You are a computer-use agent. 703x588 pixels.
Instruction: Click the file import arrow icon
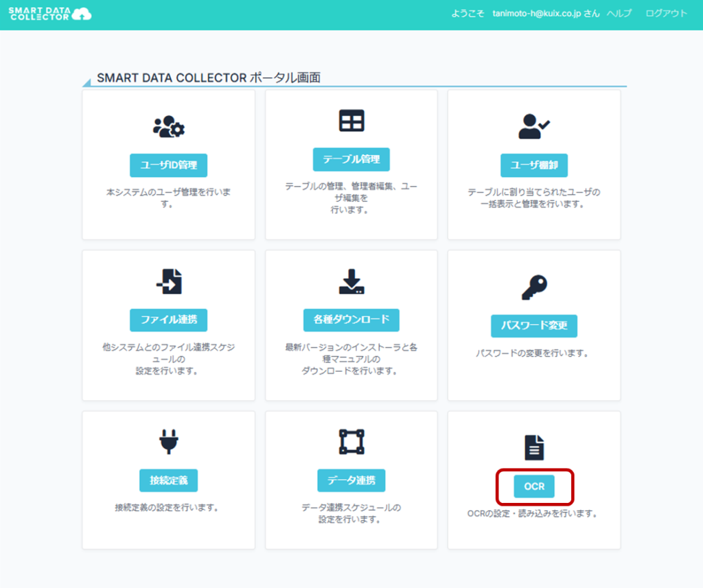169,281
